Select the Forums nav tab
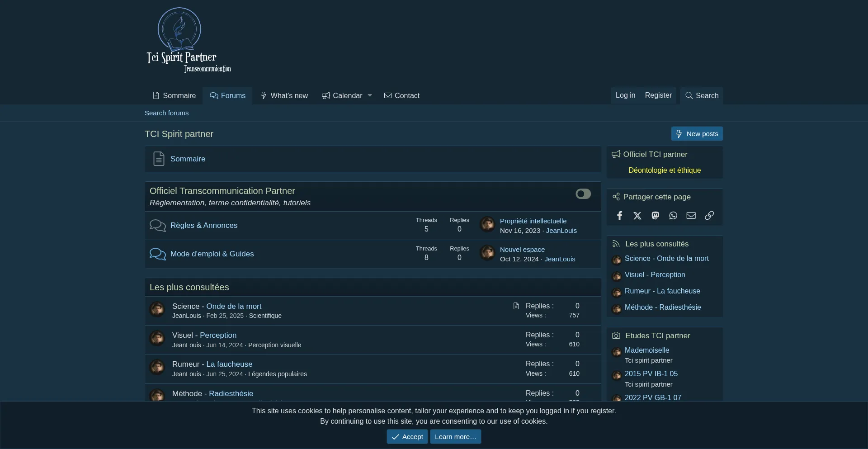This screenshot has width=868, height=449. point(227,96)
